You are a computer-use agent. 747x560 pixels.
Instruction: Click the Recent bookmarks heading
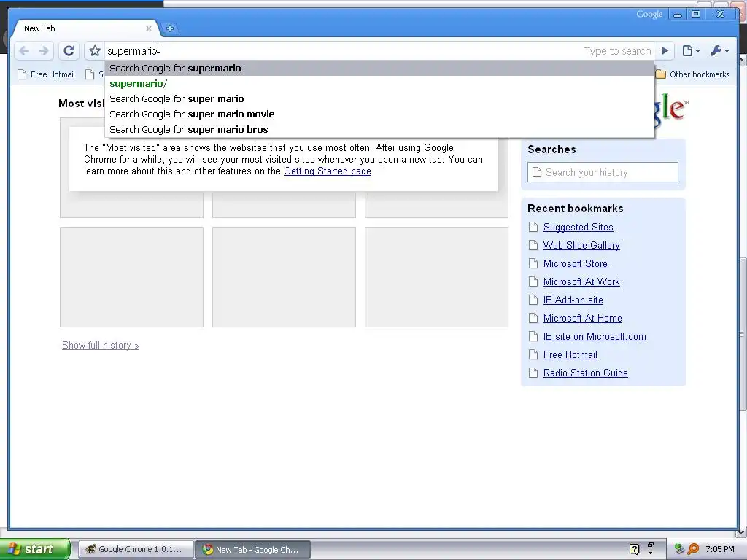tap(575, 209)
